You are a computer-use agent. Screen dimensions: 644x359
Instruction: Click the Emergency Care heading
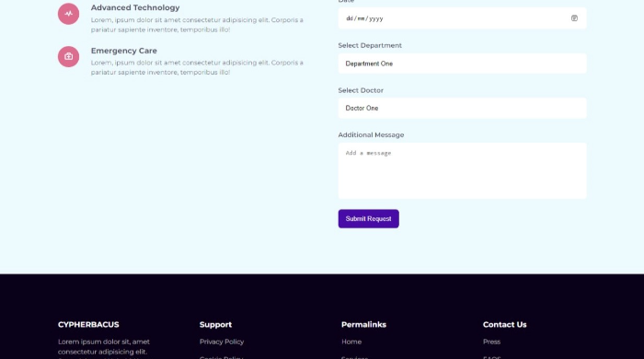123,51
